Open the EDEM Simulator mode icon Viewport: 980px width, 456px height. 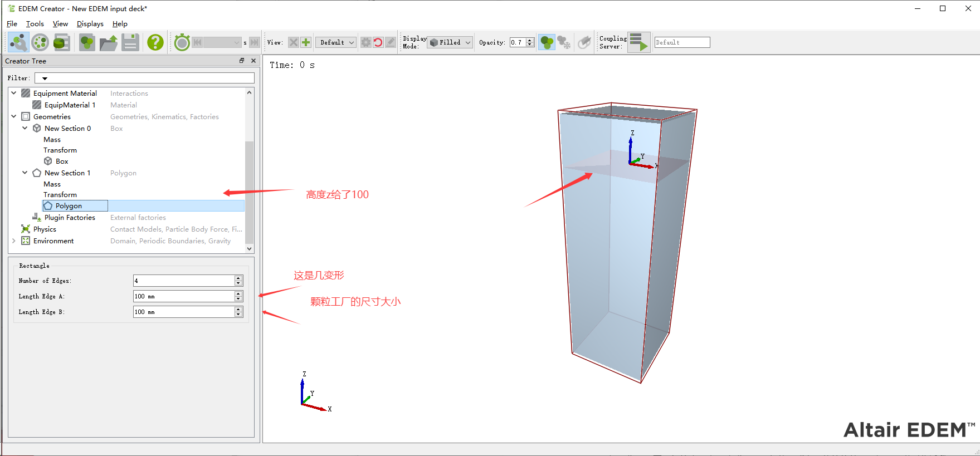[x=40, y=42]
